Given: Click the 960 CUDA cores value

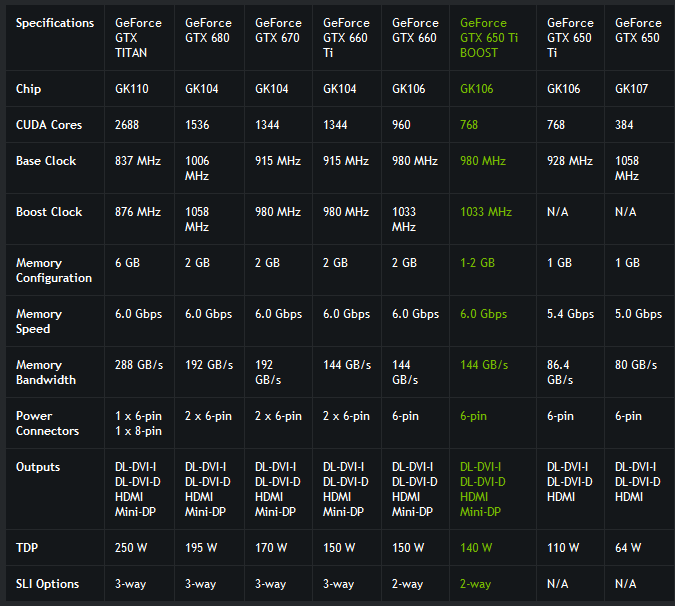Looking at the screenshot, I should pyautogui.click(x=401, y=125).
